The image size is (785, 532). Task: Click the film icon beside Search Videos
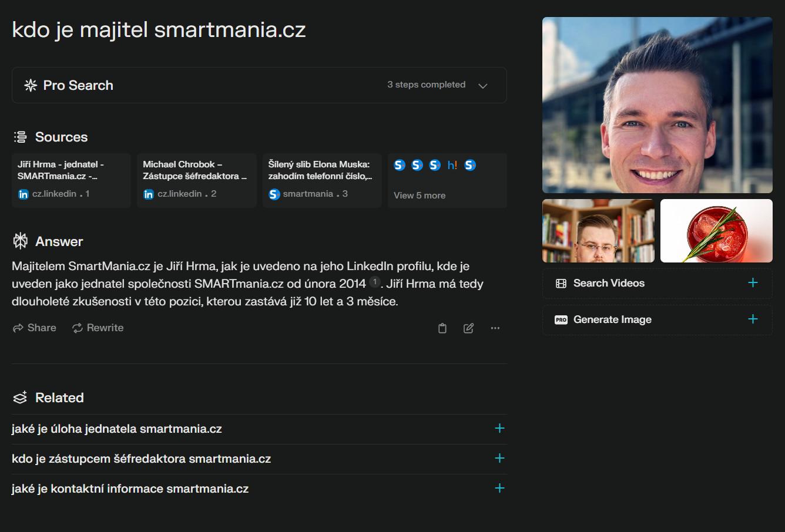coord(561,284)
